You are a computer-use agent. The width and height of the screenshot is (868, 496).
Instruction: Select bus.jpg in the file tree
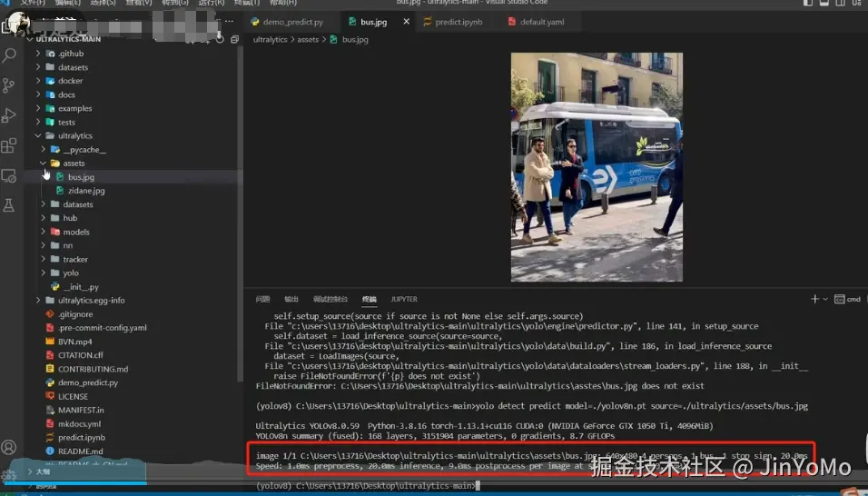[81, 177]
